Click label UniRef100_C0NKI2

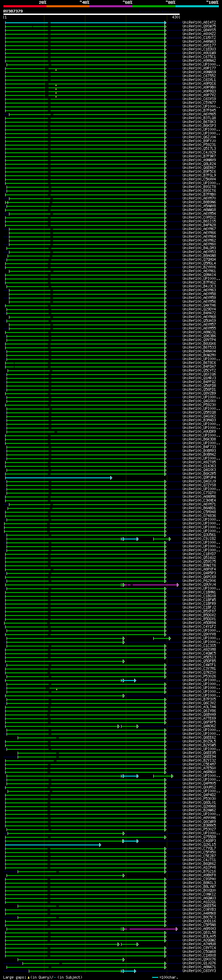pyautogui.click(x=199, y=895)
